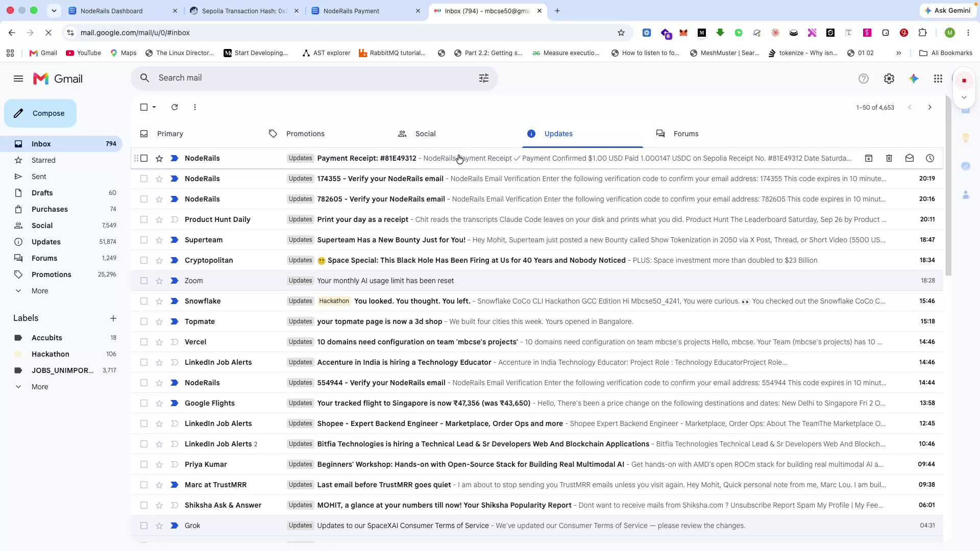Expand More under the Labels section
Image resolution: width=980 pixels, height=551 pixels.
click(40, 387)
